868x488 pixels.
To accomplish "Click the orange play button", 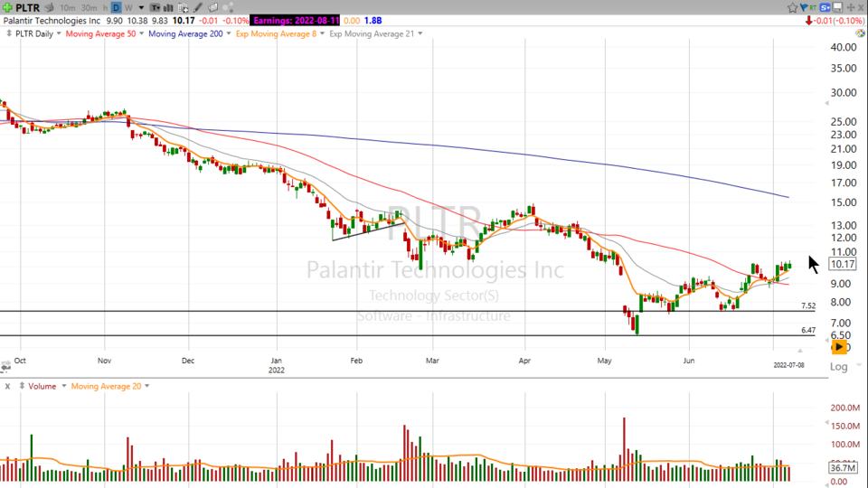I will tap(839, 347).
